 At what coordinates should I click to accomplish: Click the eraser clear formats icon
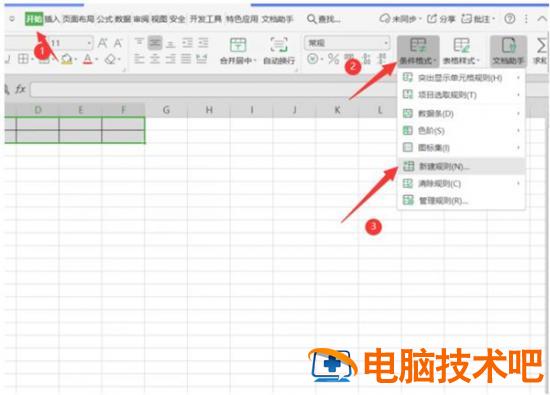point(110,59)
